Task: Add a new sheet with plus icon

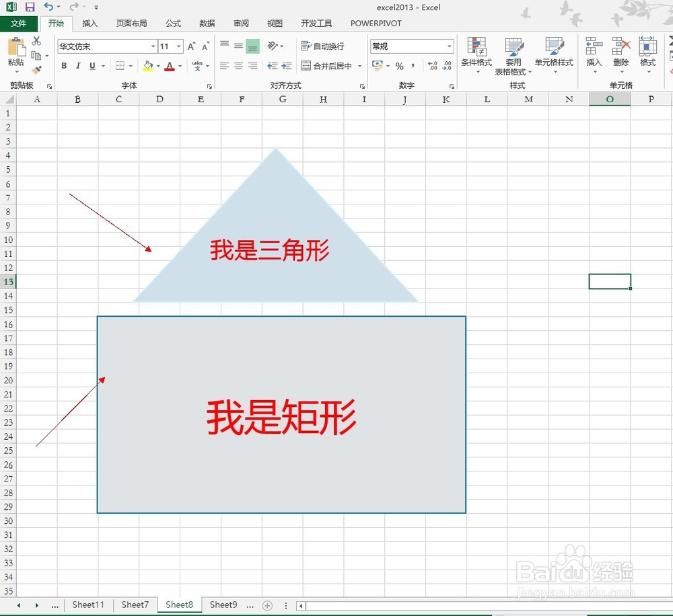Action: tap(267, 605)
